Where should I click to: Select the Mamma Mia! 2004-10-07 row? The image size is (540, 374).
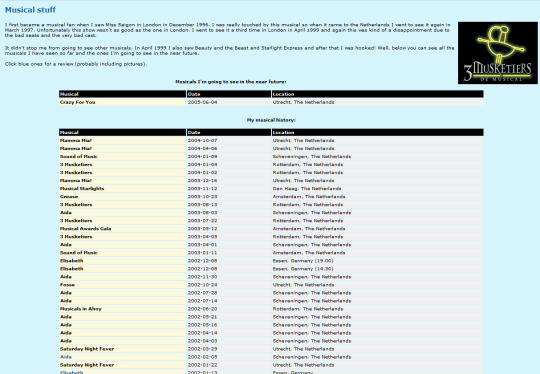pyautogui.click(x=271, y=141)
